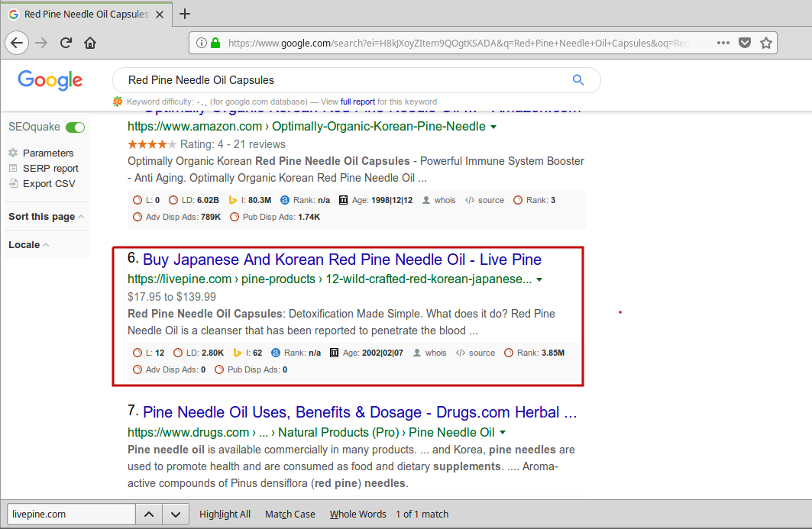Viewport: 812px width, 529px height.
Task: Open the Drugs.com Pine Needle Oil result
Action: (360, 412)
